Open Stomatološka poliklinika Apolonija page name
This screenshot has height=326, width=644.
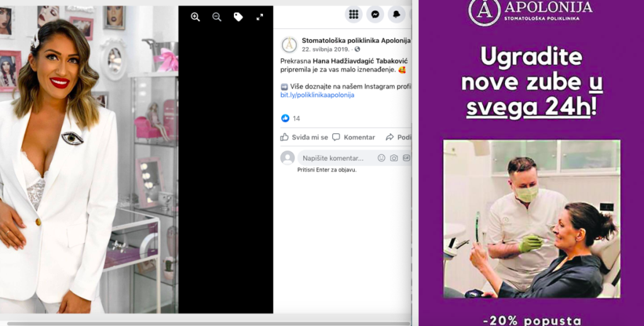tap(356, 40)
